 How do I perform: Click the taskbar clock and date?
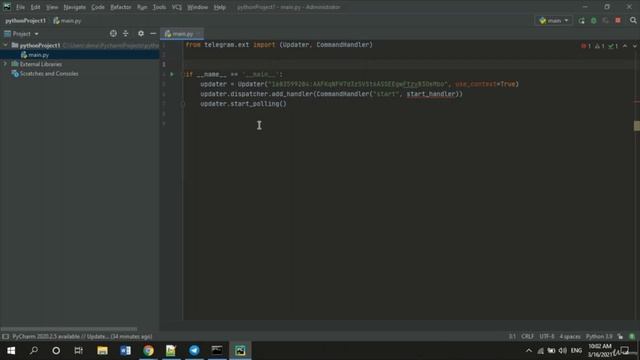pyautogui.click(x=600, y=351)
